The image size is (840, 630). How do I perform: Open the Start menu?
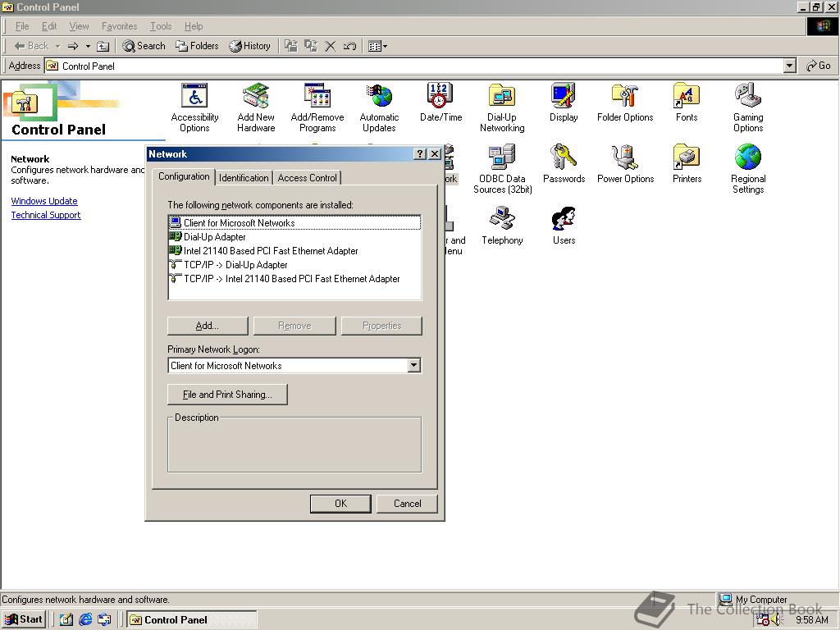click(24, 619)
